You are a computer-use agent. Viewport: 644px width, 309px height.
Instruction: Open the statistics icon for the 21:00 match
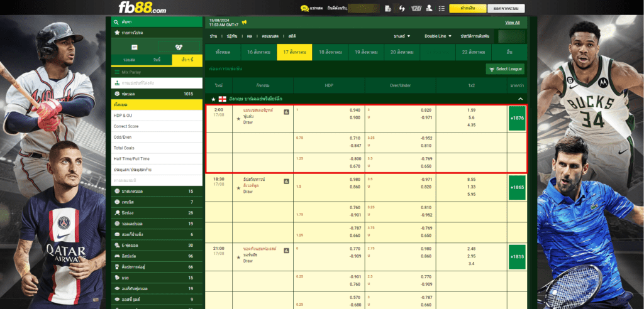pos(286,250)
